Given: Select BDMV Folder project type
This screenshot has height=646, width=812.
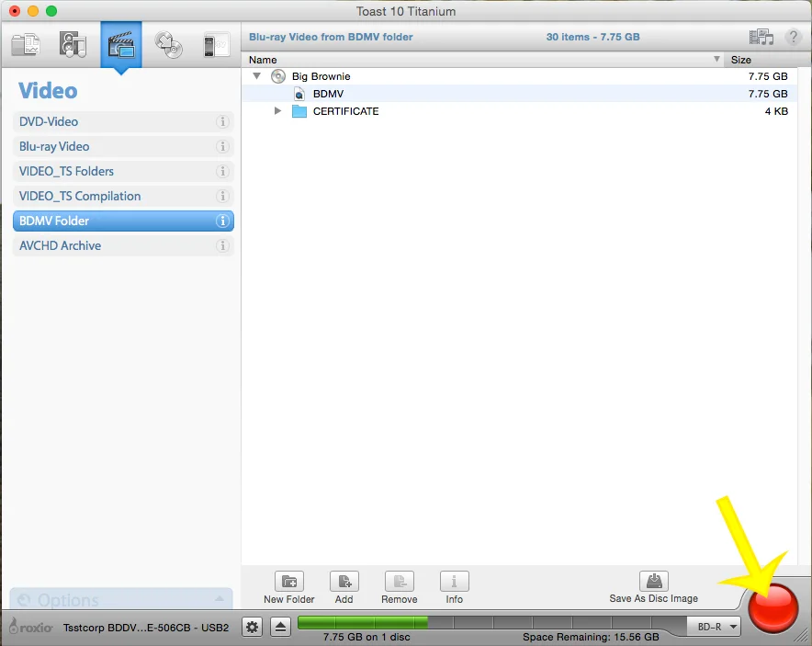Looking at the screenshot, I should click(x=123, y=221).
